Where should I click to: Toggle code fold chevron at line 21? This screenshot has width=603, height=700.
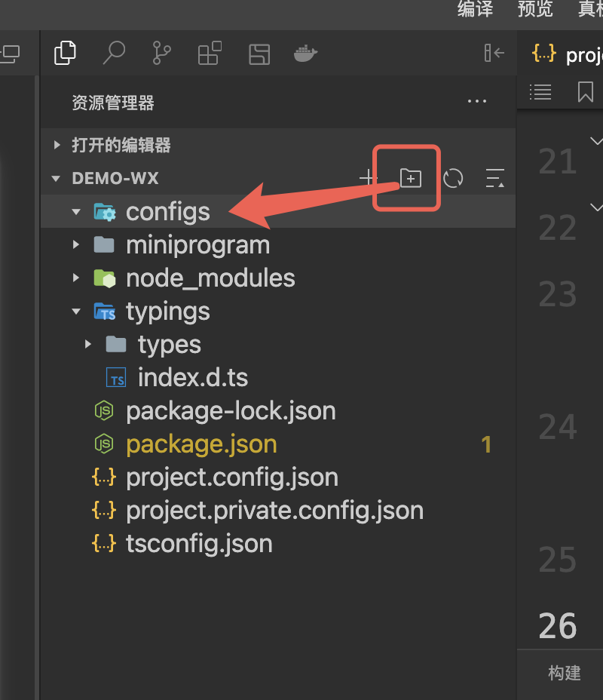(x=596, y=141)
